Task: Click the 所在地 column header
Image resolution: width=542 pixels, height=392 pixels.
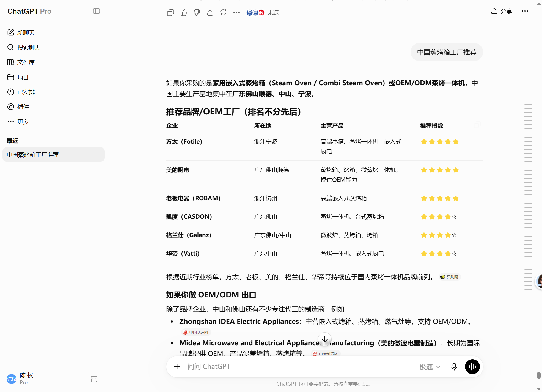Action: click(263, 126)
